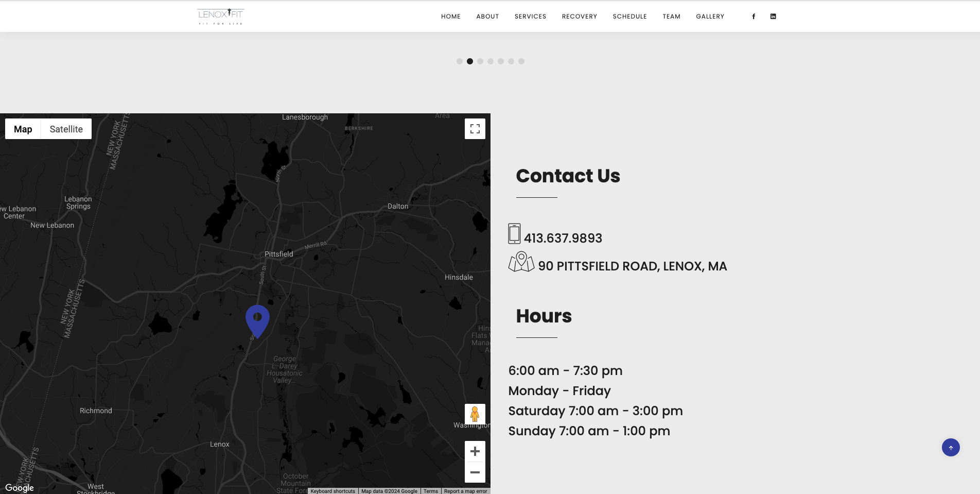980x494 pixels.
Task: Select the Street View pegman icon
Action: pos(475,414)
